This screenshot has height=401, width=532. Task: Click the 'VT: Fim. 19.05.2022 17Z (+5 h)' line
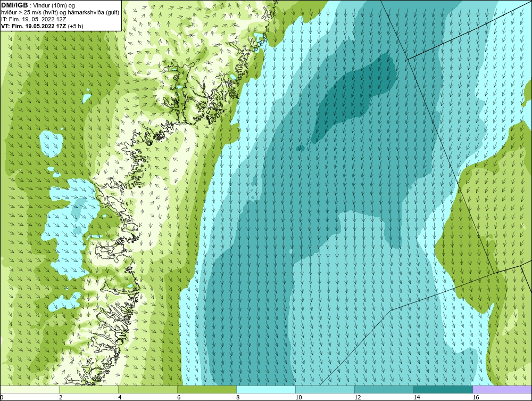[x=42, y=26]
